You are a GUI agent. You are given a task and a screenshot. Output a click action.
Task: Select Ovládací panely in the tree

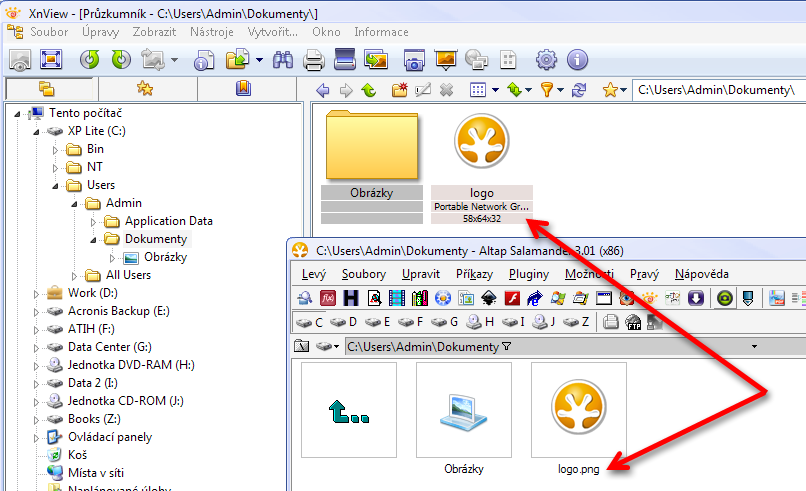[x=110, y=437]
